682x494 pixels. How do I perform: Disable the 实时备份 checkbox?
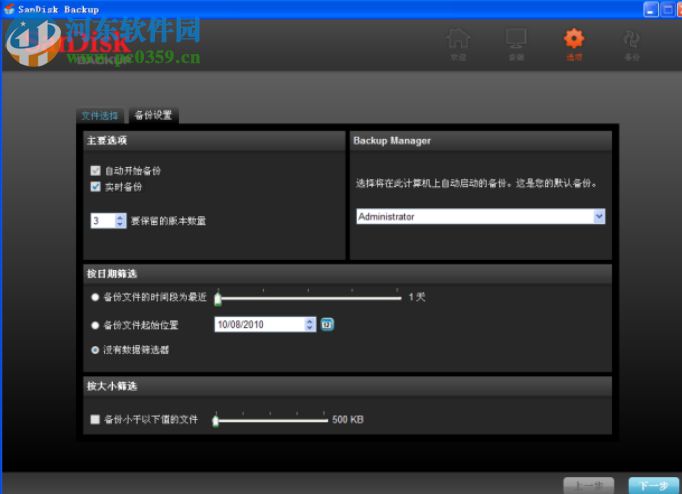pyautogui.click(x=95, y=187)
